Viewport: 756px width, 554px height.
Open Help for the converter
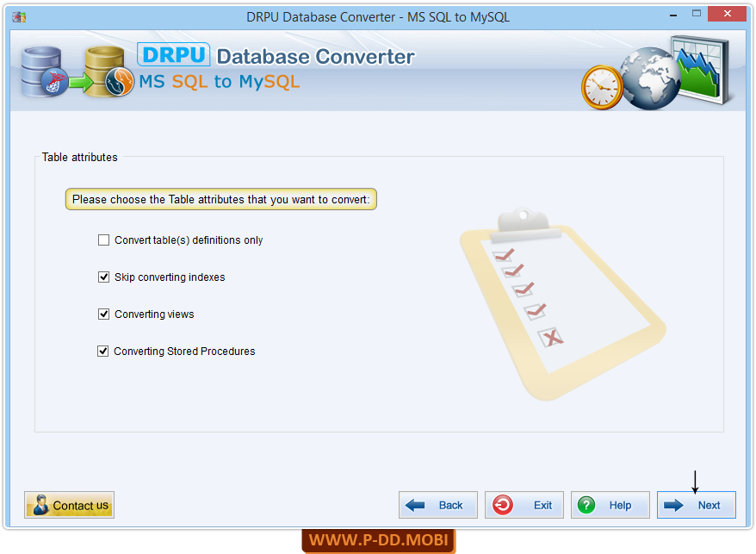[x=610, y=505]
